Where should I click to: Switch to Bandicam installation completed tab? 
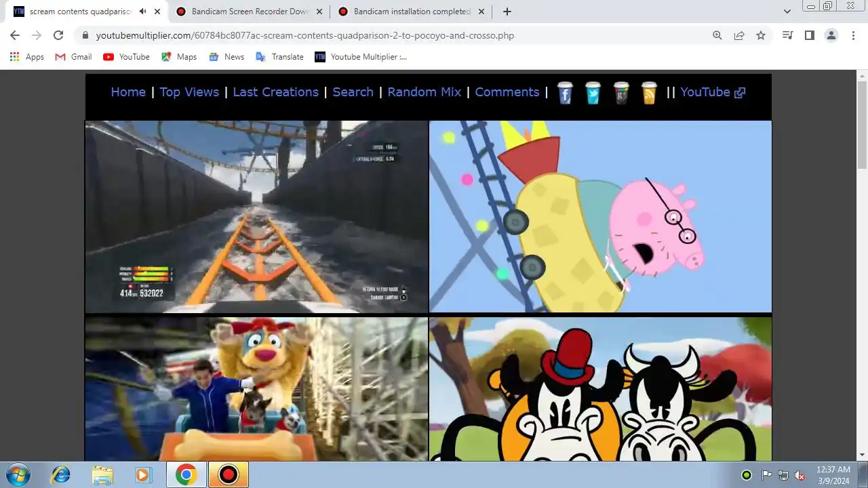[411, 12]
